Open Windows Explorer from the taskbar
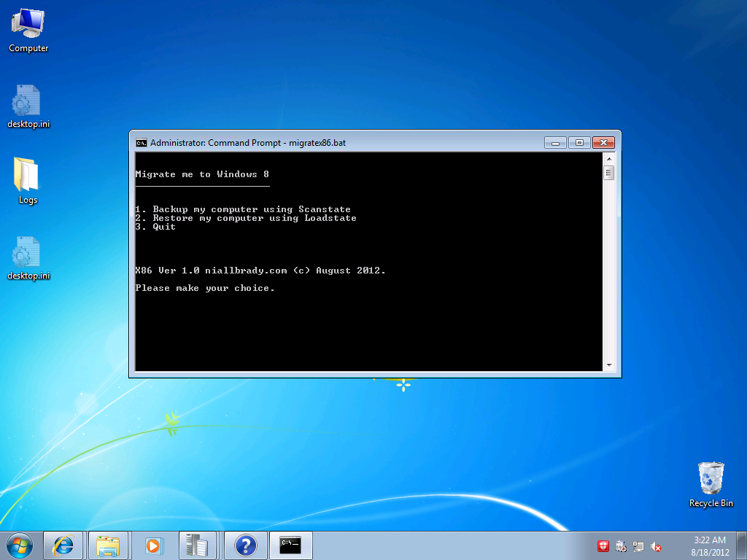This screenshot has height=560, width=747. point(108,545)
